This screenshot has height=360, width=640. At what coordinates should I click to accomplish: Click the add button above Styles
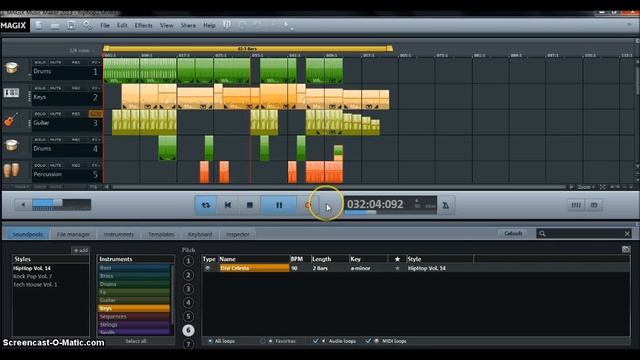point(80,250)
